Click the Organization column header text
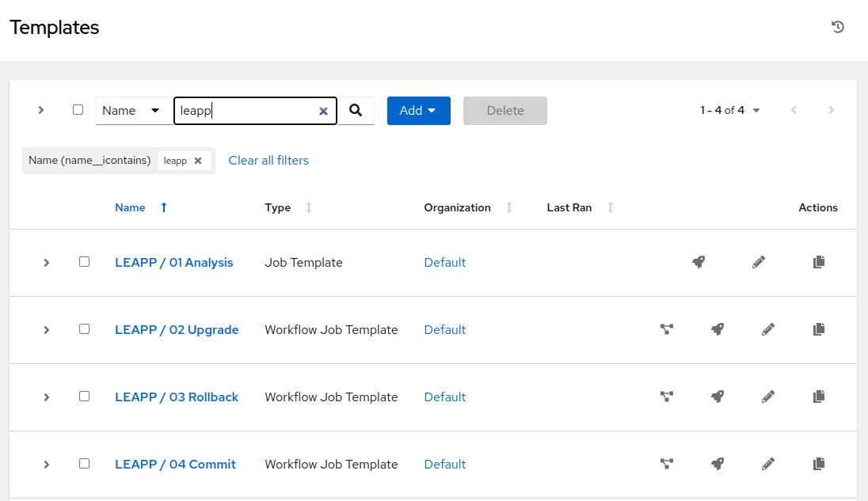Screen dimensions: 868x501 (x=457, y=207)
